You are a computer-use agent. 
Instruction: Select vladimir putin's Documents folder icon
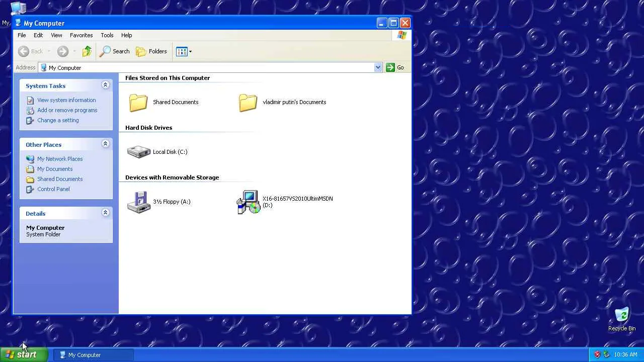coord(248,102)
